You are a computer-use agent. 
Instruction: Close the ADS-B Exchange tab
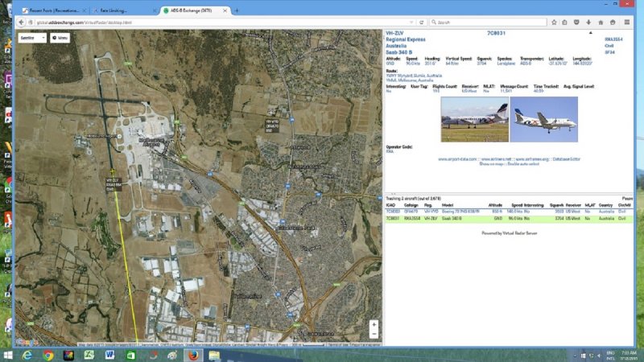225,10
